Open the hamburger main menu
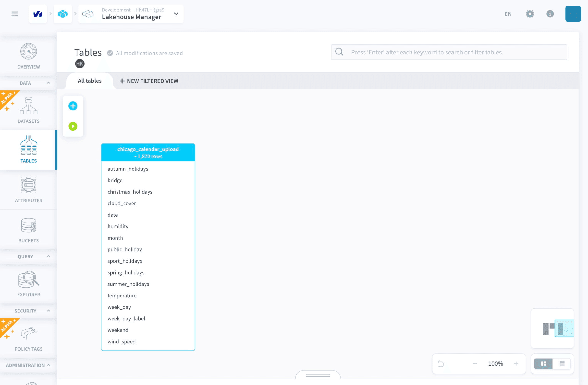Viewport: 588px width, 385px height. click(14, 14)
